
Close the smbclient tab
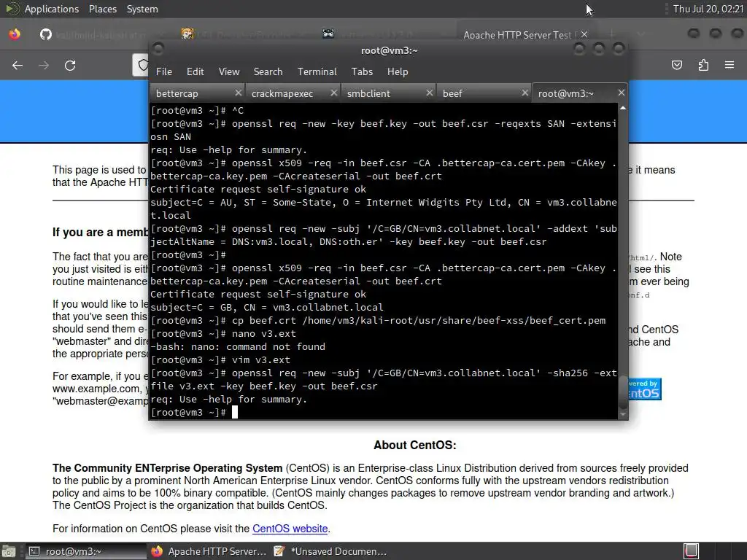(x=429, y=93)
